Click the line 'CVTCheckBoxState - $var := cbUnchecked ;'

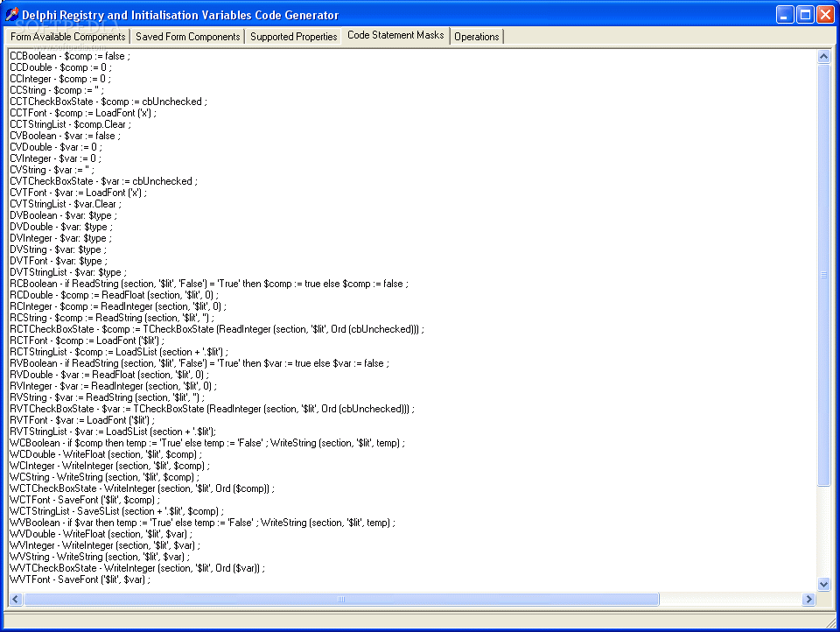[x=103, y=181]
